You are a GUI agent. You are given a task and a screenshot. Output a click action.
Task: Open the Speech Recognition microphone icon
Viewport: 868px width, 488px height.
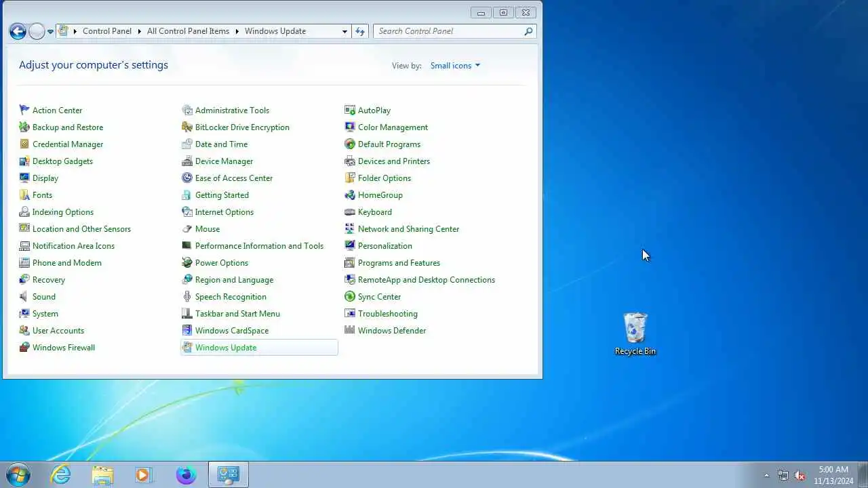tap(187, 296)
